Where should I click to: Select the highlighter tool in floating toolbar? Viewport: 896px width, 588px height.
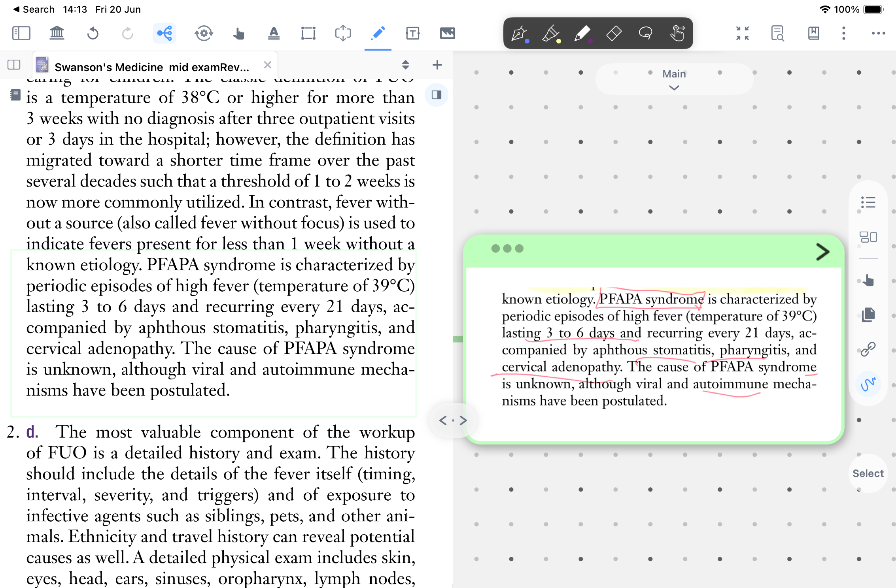click(x=550, y=34)
